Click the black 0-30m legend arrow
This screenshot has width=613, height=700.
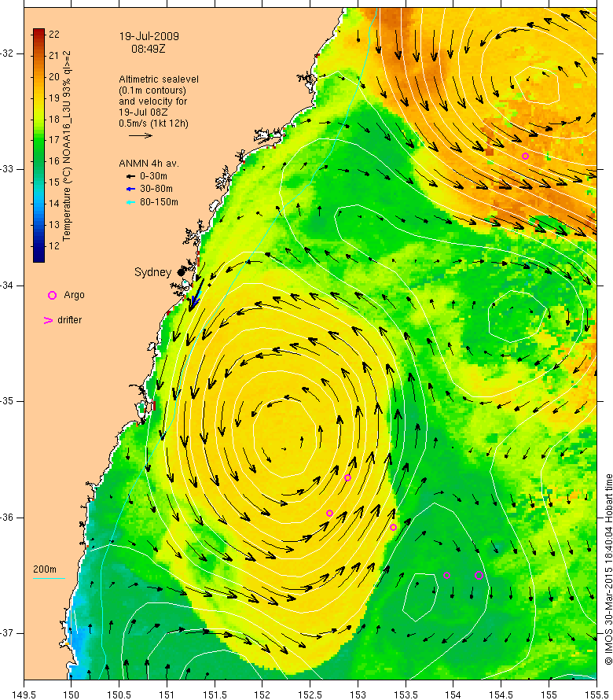click(x=130, y=176)
